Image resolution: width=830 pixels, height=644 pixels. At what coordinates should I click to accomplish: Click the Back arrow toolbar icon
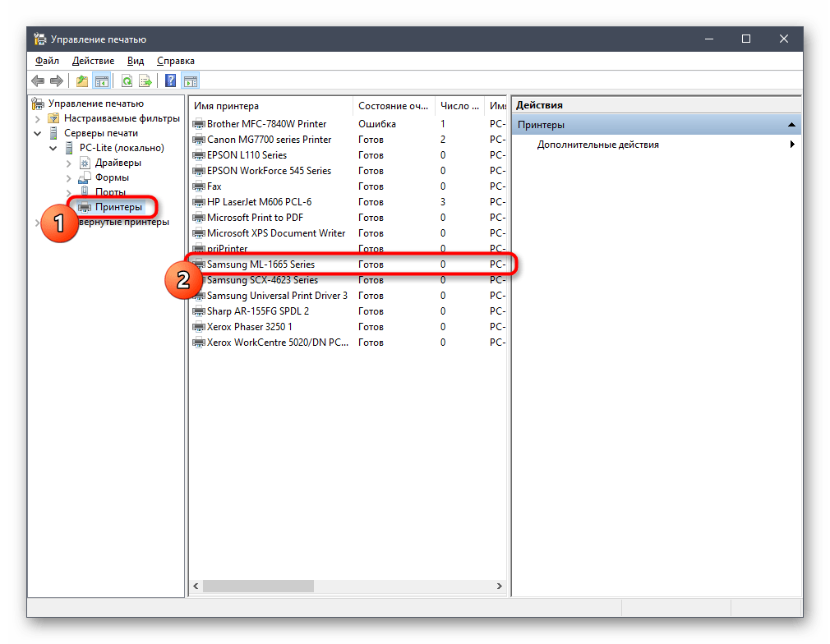click(x=38, y=80)
